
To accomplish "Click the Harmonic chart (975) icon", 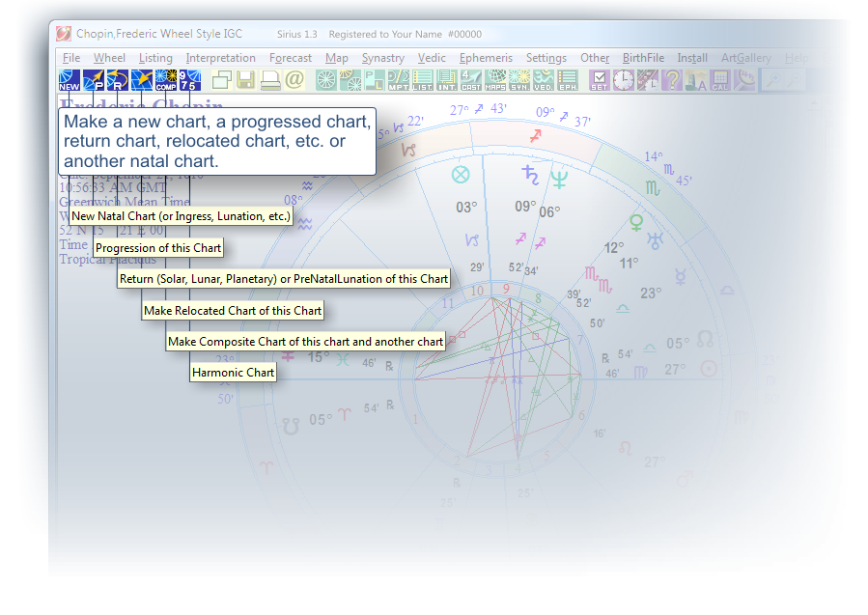I will pos(190,80).
